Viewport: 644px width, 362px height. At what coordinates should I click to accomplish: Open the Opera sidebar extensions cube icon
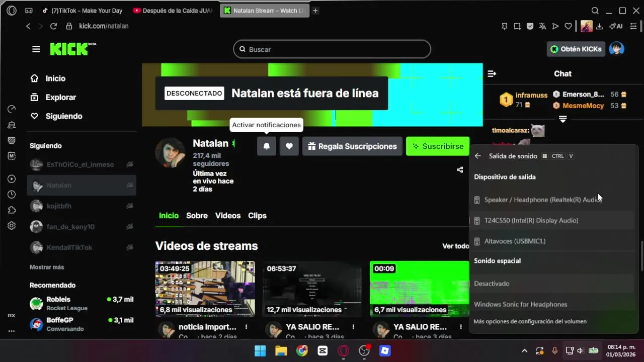coord(12,210)
